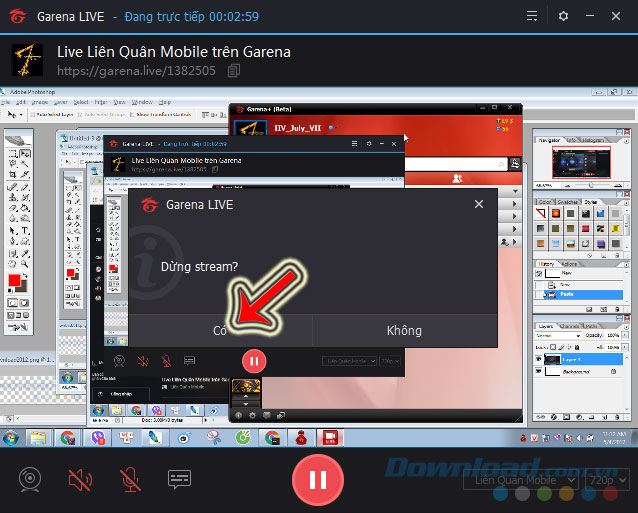638x513 pixels.
Task: Apply the red glowing style swatch
Action: pos(555,213)
